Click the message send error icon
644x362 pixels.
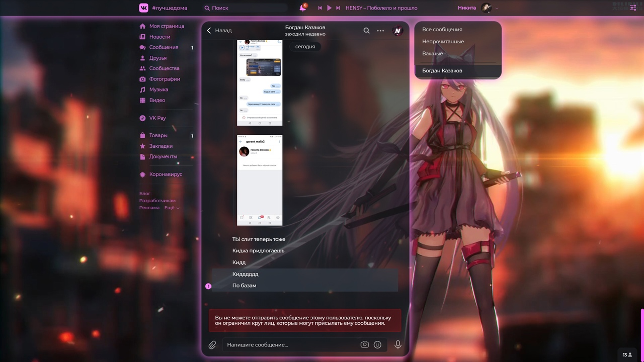pyautogui.click(x=208, y=286)
